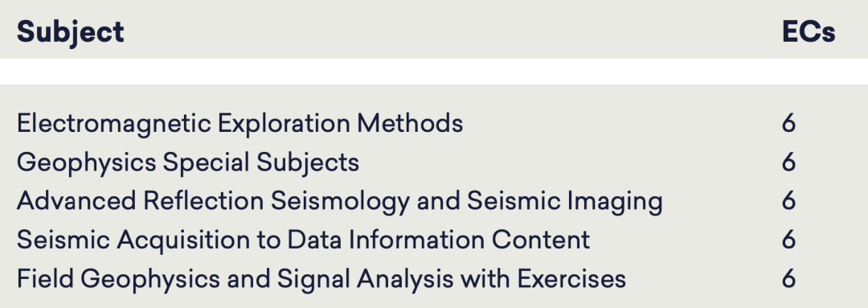Click EC value 6 for Electromagnetic Exploration Methods
The image size is (868, 308).
(x=789, y=123)
